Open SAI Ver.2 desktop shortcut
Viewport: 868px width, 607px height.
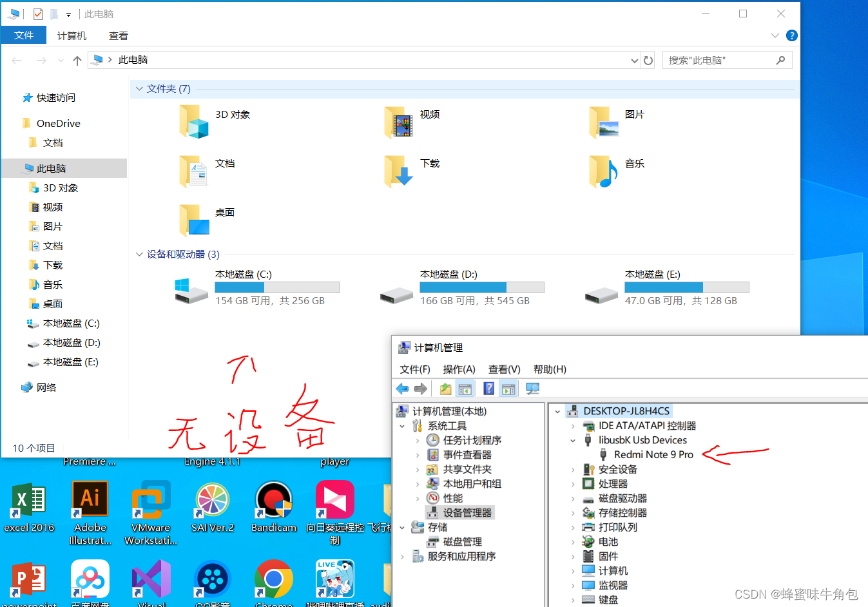coord(213,509)
